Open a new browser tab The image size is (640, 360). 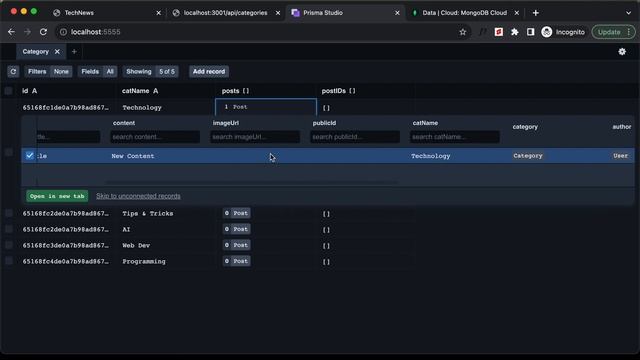(x=536, y=13)
